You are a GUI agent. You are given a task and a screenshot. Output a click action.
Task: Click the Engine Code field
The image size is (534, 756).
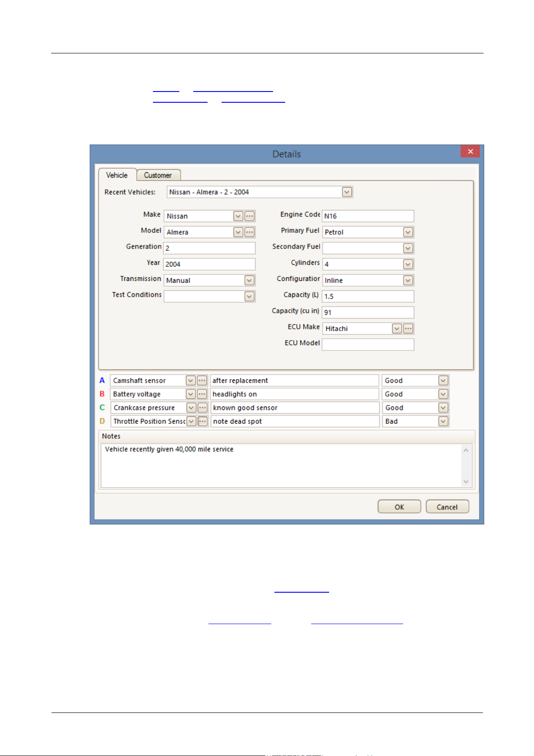point(368,216)
